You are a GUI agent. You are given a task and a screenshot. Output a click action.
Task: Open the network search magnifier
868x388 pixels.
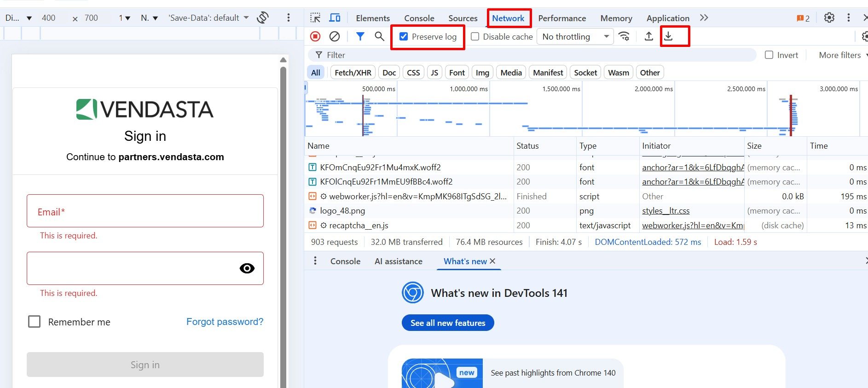(379, 36)
